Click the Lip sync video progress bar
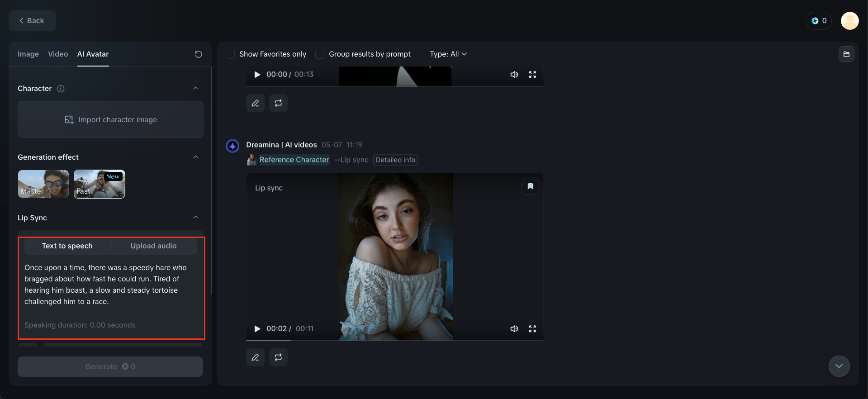The image size is (868, 399). 394,340
